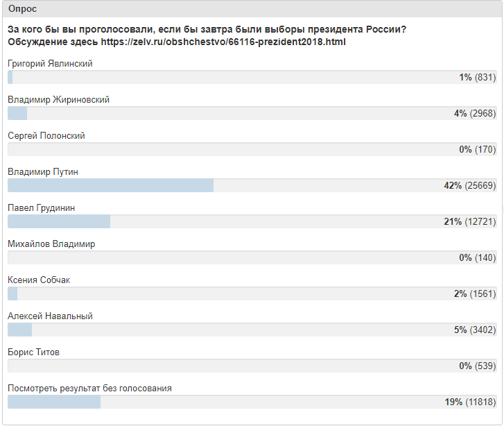
Task: Select the Сергей Полонский option label
Action: [46, 136]
